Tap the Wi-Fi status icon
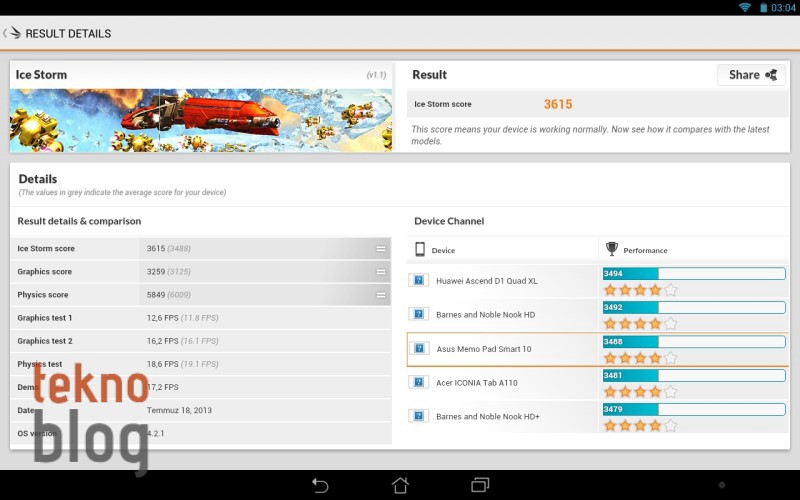The width and height of the screenshot is (800, 500). pyautogui.click(x=745, y=7)
